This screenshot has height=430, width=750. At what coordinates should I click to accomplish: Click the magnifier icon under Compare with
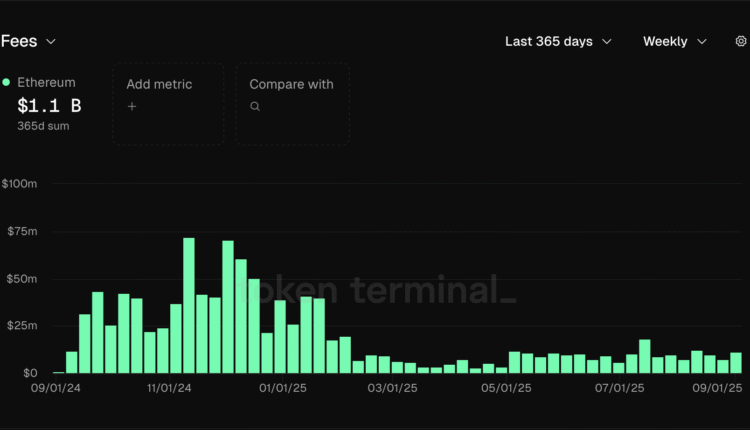click(x=255, y=106)
